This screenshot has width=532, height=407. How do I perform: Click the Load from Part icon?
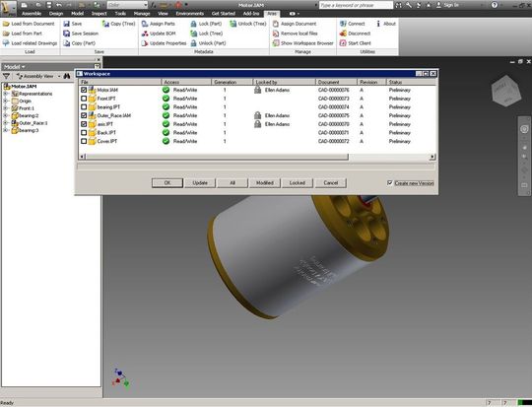6,34
